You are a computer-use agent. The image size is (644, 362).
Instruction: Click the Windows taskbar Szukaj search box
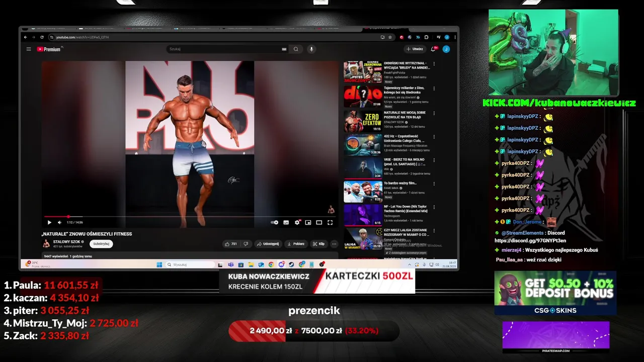[190, 264]
